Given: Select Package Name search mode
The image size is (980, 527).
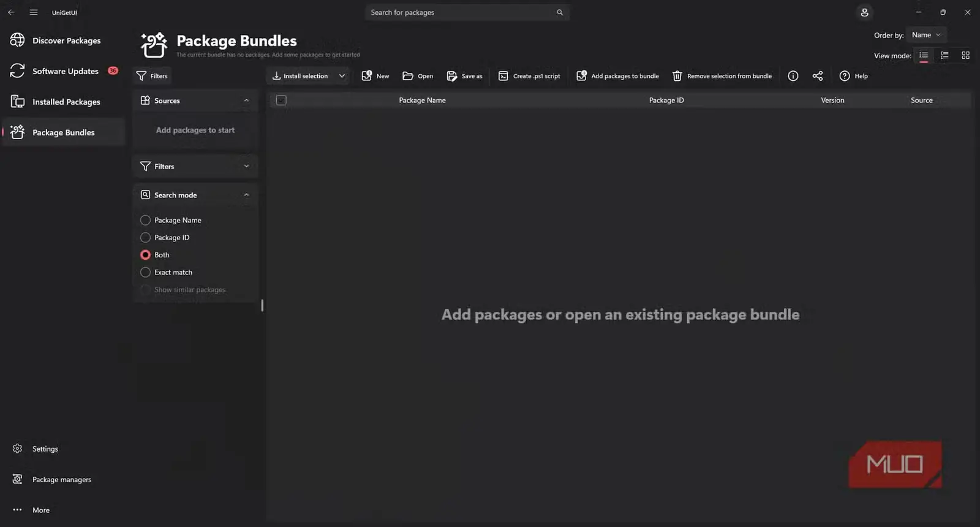Looking at the screenshot, I should tap(171, 220).
